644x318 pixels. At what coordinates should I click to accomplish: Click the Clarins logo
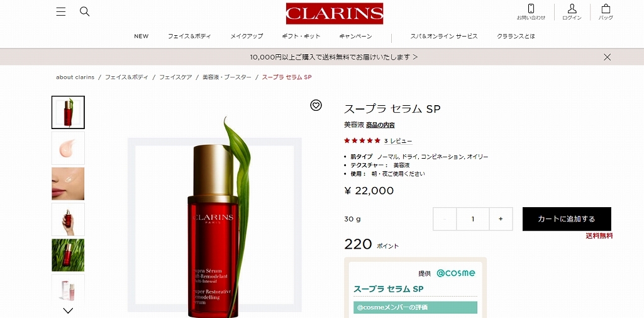click(335, 14)
